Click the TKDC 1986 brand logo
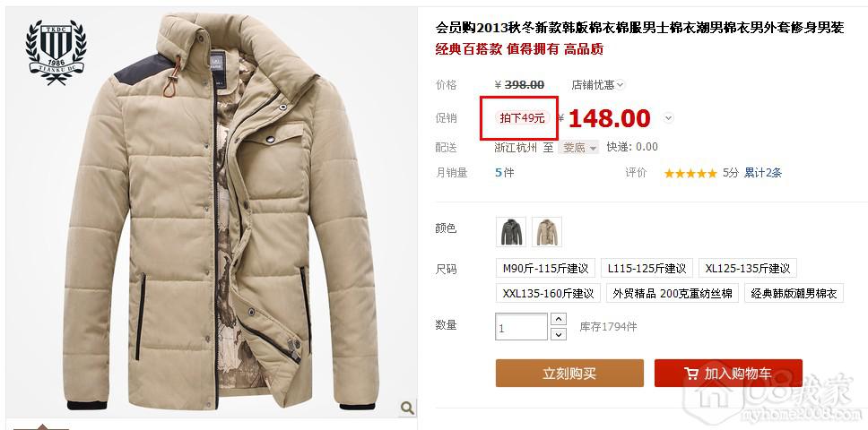 tap(56, 52)
